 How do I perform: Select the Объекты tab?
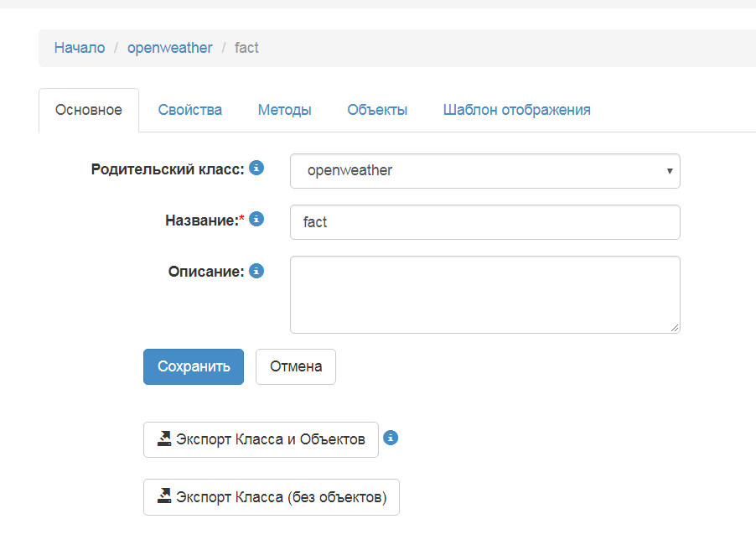click(x=377, y=109)
